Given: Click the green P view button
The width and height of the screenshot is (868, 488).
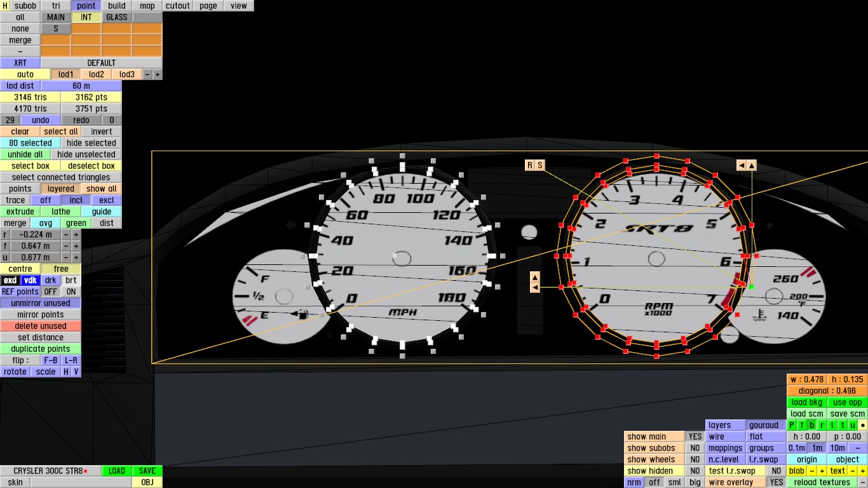Looking at the screenshot, I should 792,425.
